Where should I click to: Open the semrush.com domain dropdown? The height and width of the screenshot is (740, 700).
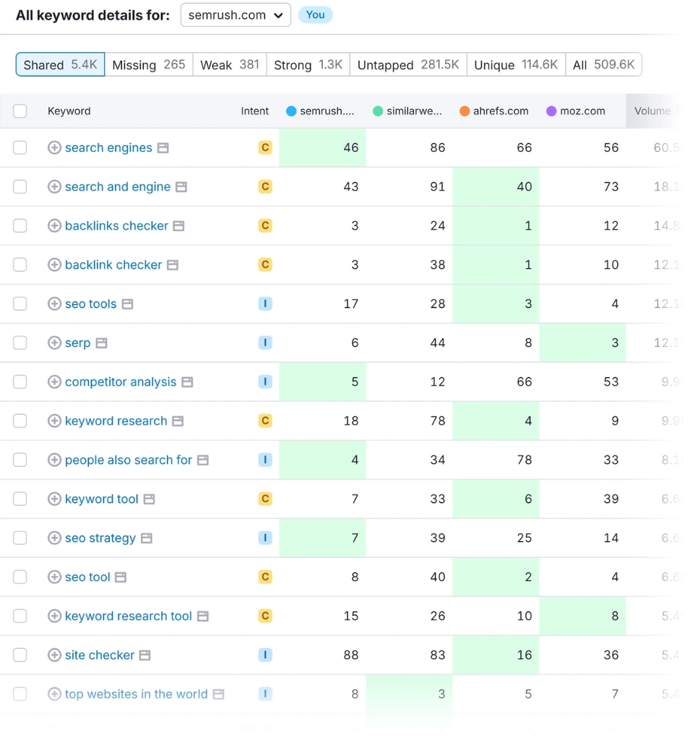point(236,15)
